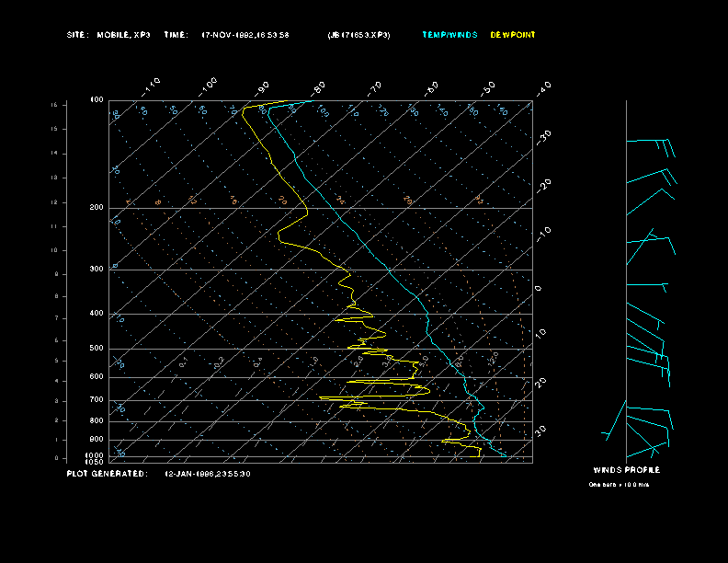Select the 12-JAN-1996 plot generation timestamp
This screenshot has height=563, width=728.
207,474
